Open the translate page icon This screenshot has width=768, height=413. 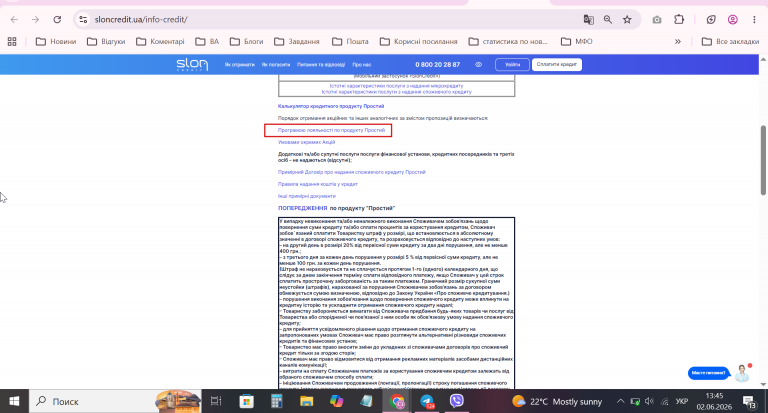click(x=588, y=20)
